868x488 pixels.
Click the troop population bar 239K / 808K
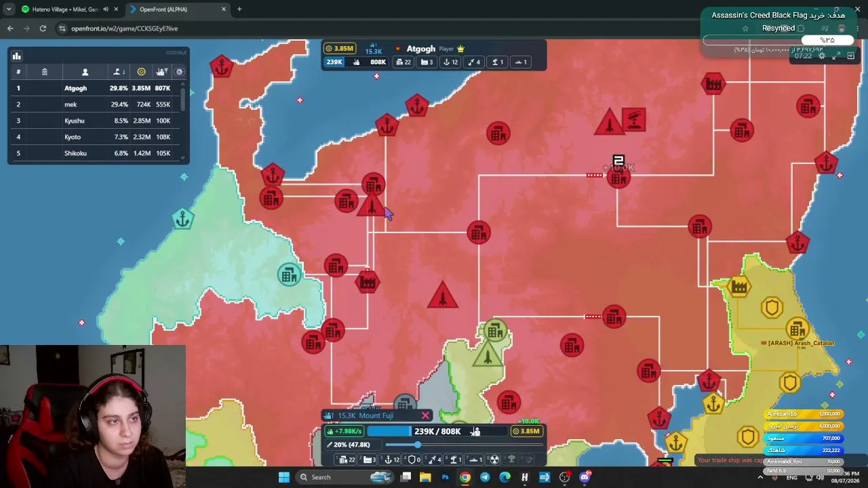point(437,431)
